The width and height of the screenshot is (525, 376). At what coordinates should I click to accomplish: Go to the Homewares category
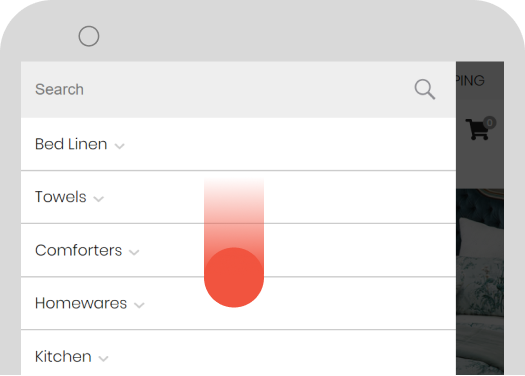81,303
